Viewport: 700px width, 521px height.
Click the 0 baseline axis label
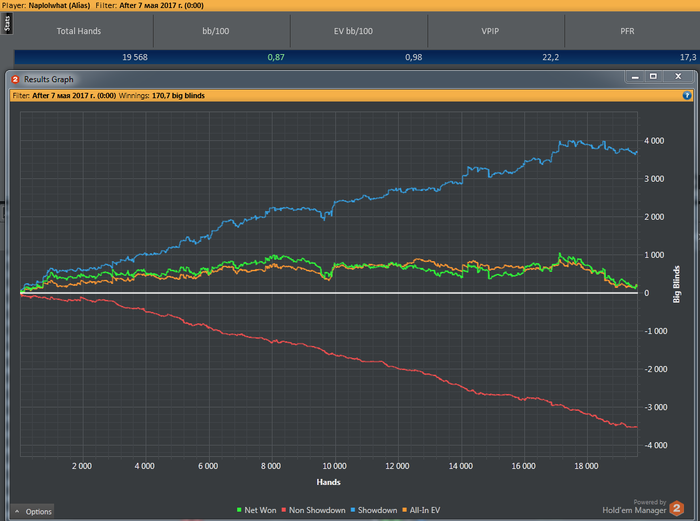(x=646, y=293)
